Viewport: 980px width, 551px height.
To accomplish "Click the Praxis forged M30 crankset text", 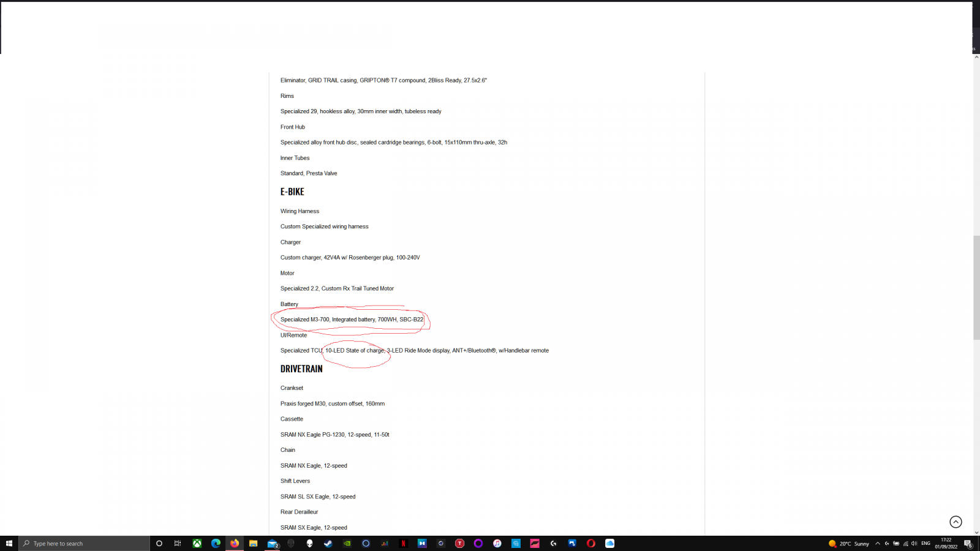I will 333,403.
